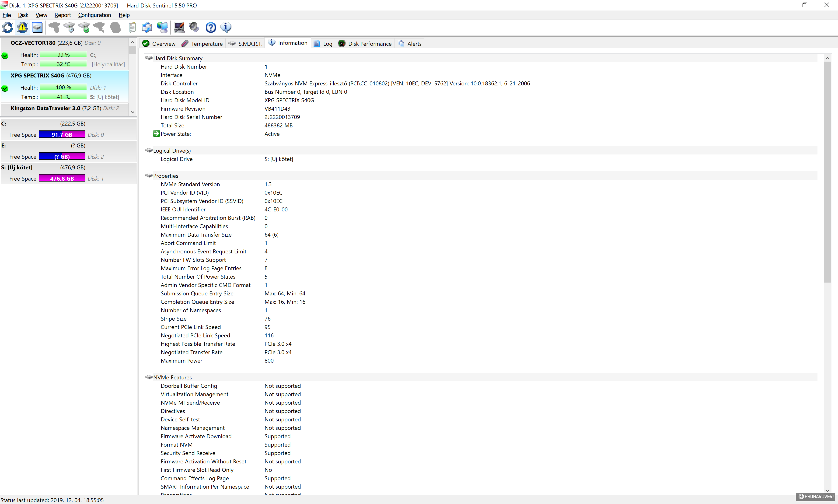Select the E: logical drive row
Screen dimensions: 838x504
(x=68, y=151)
